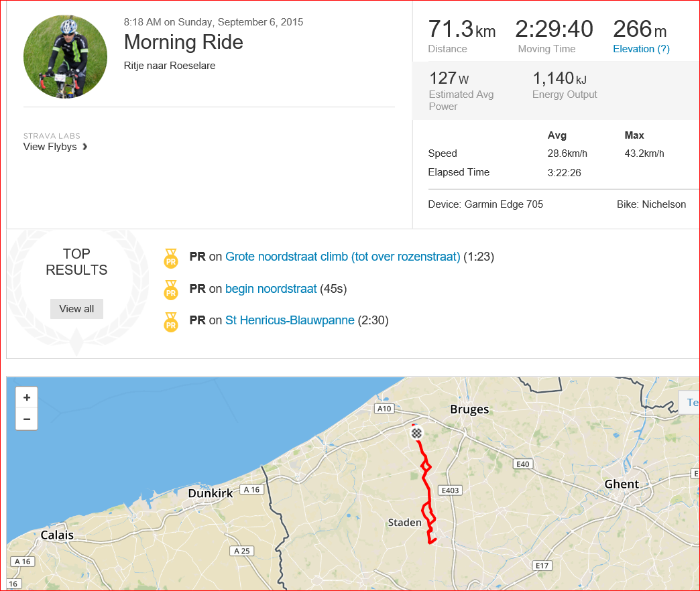The image size is (700, 591).
Task: Click View all top results button
Action: click(76, 309)
